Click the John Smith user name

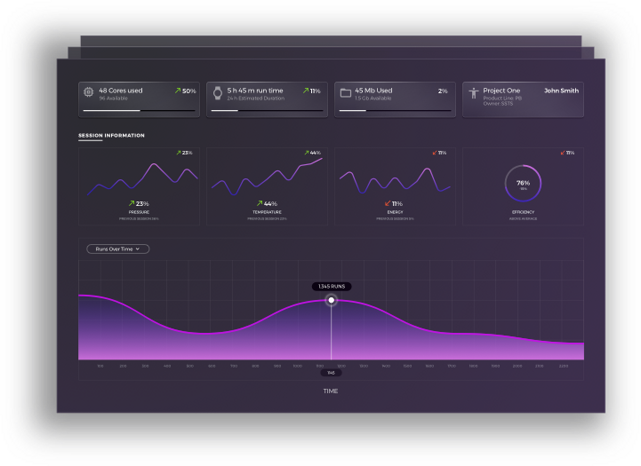point(560,90)
